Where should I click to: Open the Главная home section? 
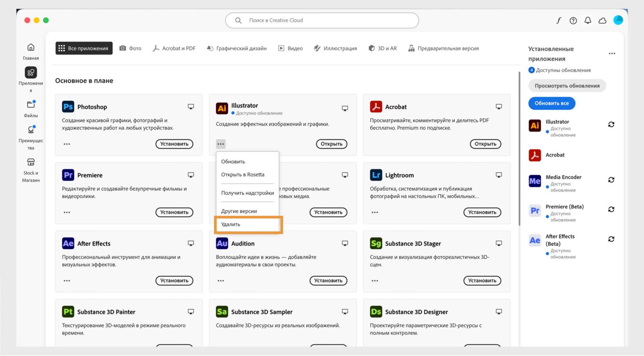coord(31,51)
